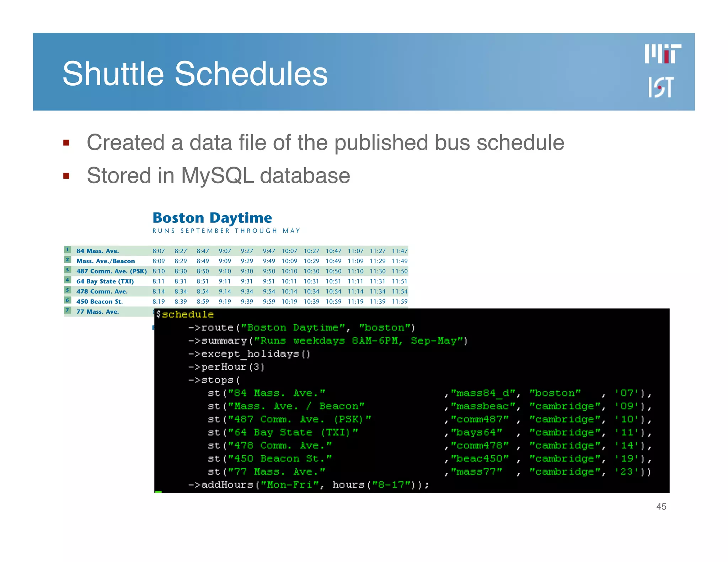Click slide page number 45
Screen dimensions: 728x562
pyautogui.click(x=661, y=507)
